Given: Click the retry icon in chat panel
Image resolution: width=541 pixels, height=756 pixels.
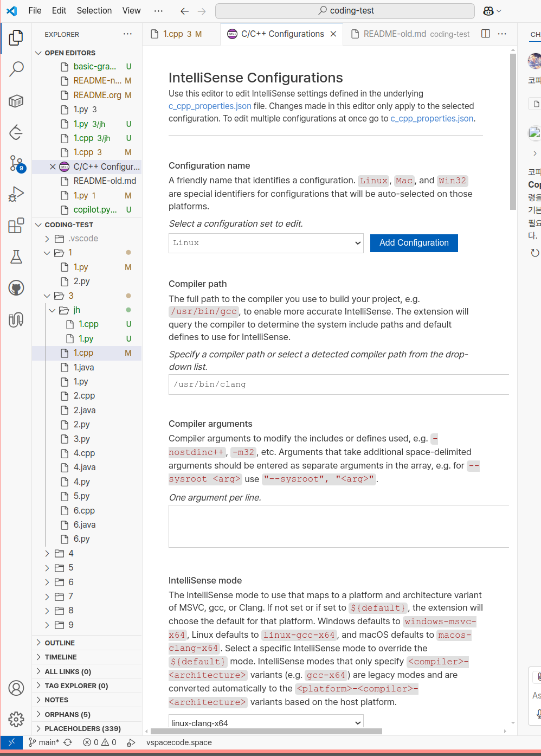Looking at the screenshot, I should [535, 253].
